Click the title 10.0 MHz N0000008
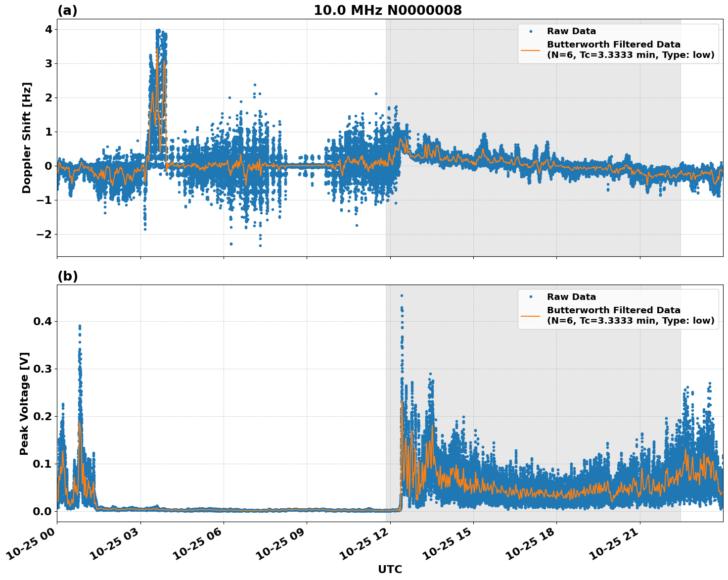 tap(389, 9)
